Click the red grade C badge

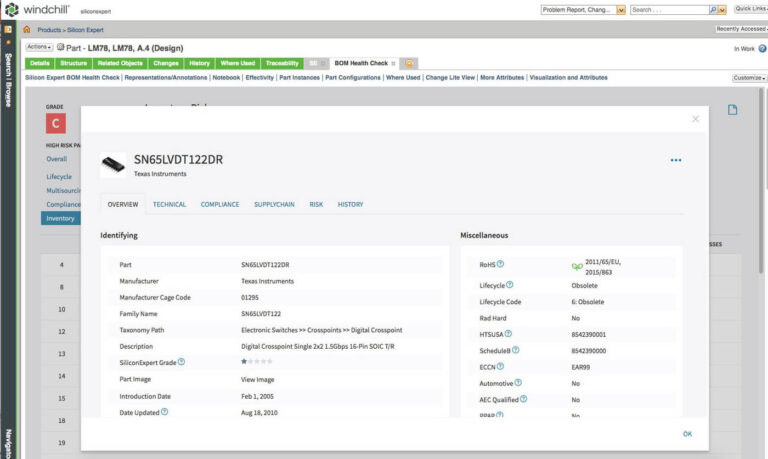click(x=56, y=123)
